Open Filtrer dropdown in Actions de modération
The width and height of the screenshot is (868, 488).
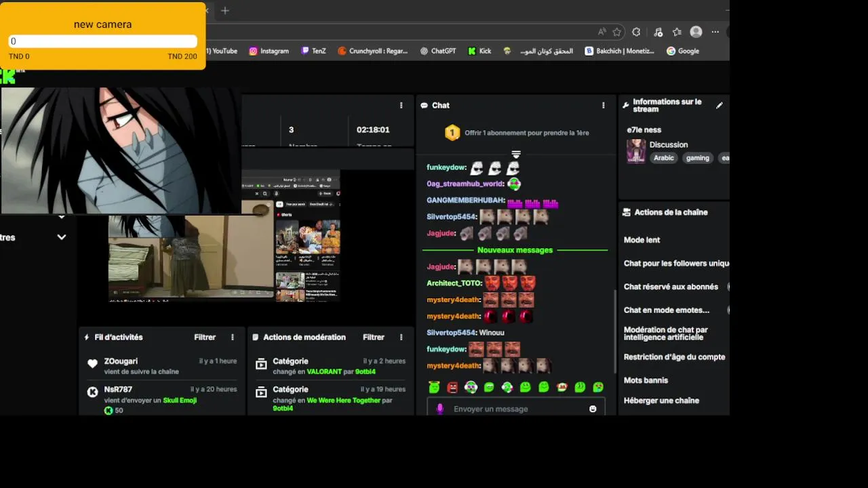pos(374,337)
